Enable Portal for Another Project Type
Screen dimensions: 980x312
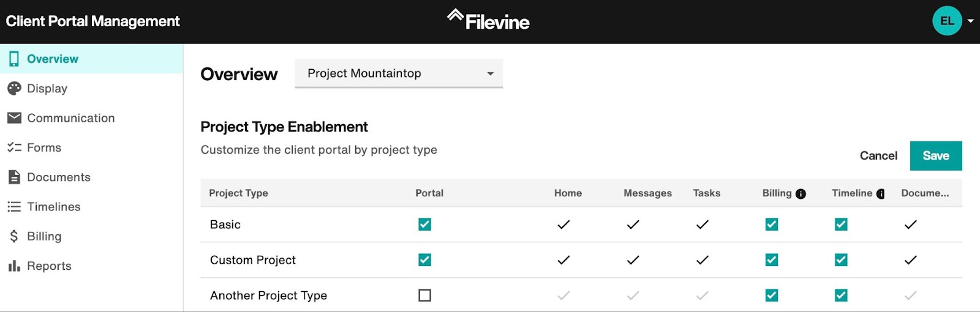pos(424,295)
